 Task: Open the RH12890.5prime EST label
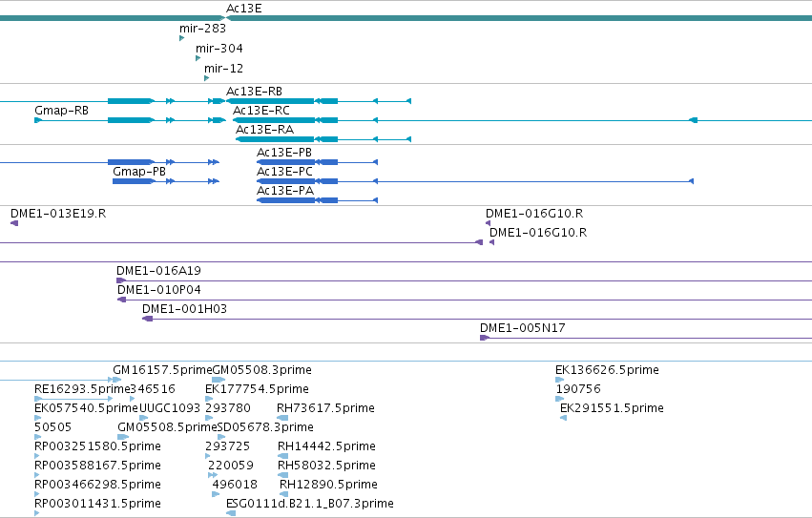coord(328,485)
